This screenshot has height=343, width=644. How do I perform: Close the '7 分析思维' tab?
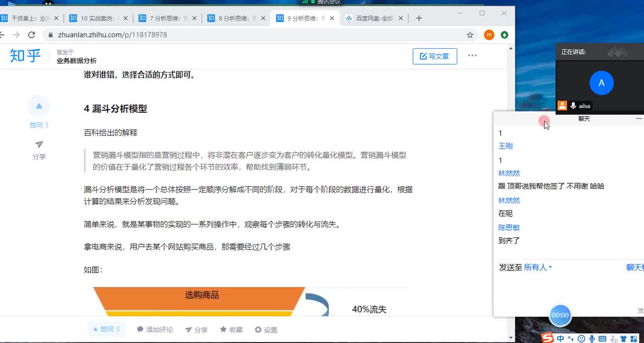tap(194, 18)
